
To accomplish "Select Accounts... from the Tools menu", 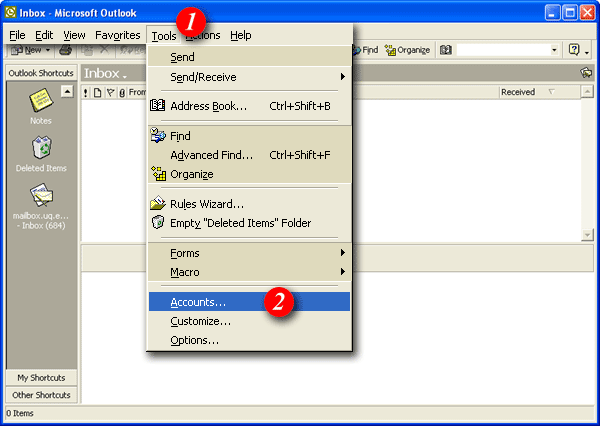I will coord(198,301).
